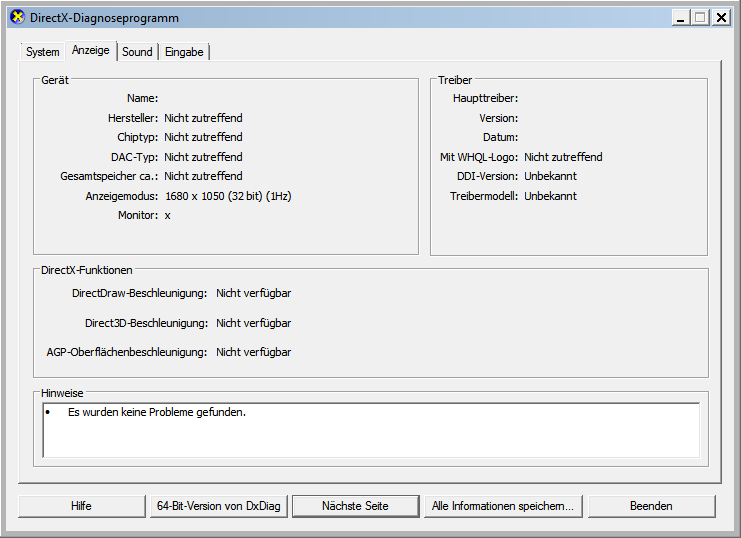Select the Anzeige tab
The image size is (741, 538).
91,50
